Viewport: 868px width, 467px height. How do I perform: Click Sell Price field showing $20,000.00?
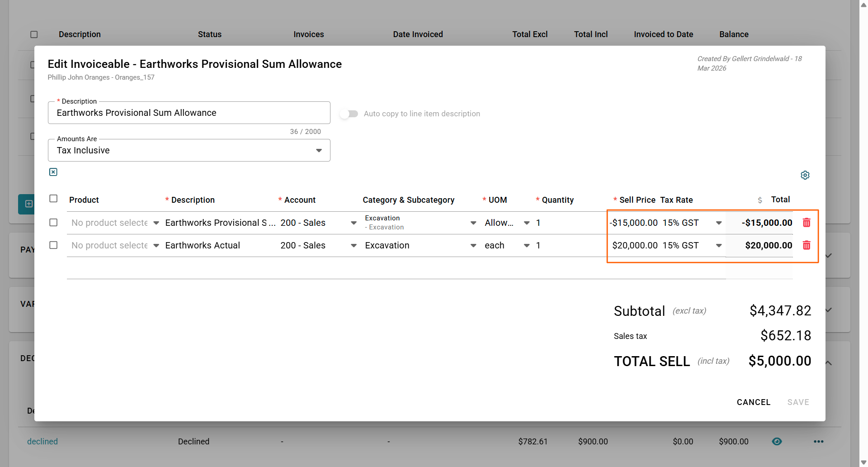634,245
